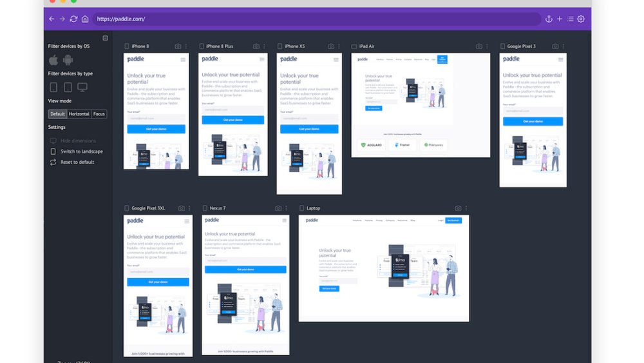Screen dimensions: 644x363
Task: Open Google Pixel 3 options menu
Action: tap(563, 46)
